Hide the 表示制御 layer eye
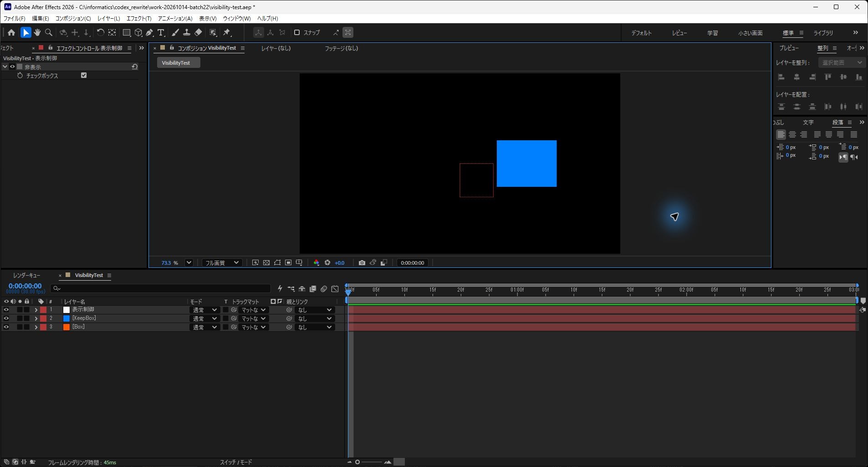The height and width of the screenshot is (467, 868). [6, 310]
